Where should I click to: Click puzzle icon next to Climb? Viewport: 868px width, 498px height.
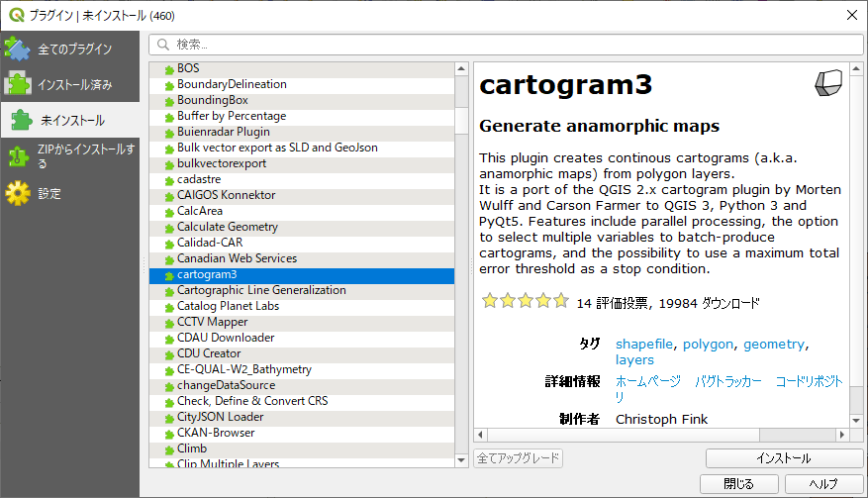tap(169, 449)
